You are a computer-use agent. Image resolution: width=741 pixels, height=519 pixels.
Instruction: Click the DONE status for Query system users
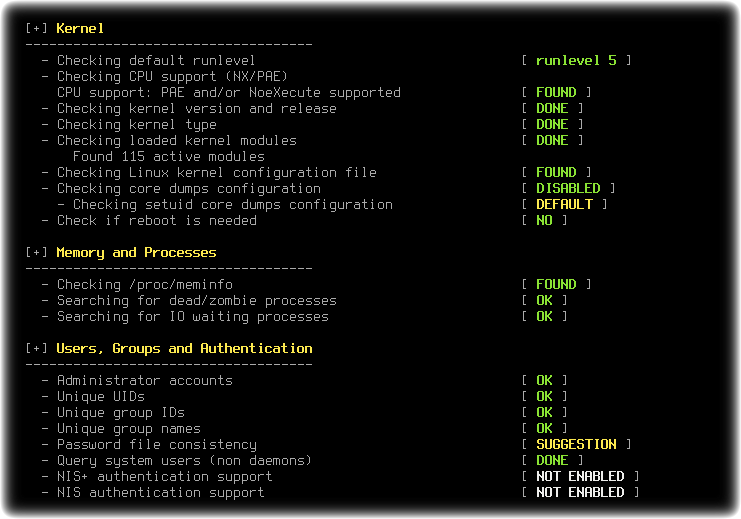tap(552, 460)
